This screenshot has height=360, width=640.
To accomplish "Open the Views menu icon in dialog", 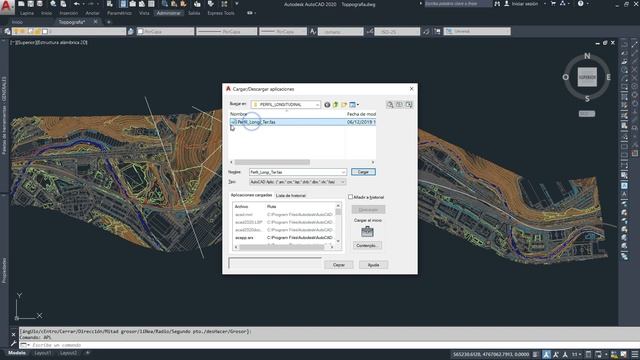I will 353,105.
